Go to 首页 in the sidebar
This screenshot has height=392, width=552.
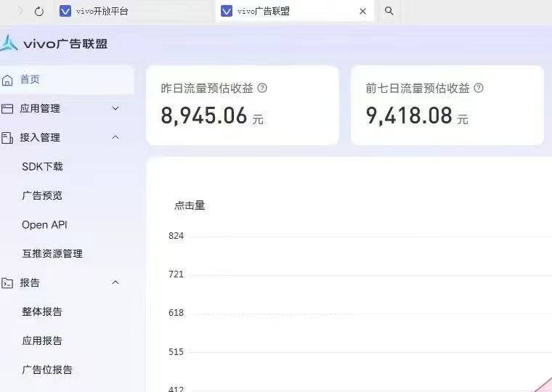click(x=67, y=80)
